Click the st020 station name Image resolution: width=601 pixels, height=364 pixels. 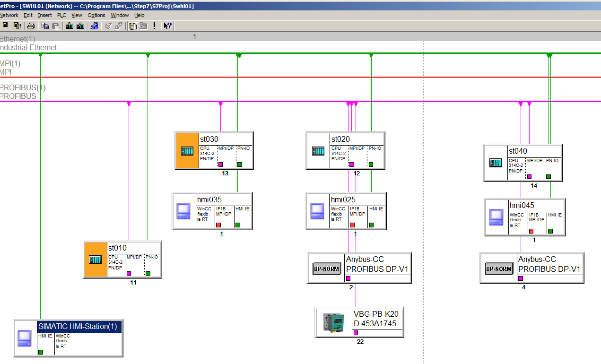pos(340,139)
